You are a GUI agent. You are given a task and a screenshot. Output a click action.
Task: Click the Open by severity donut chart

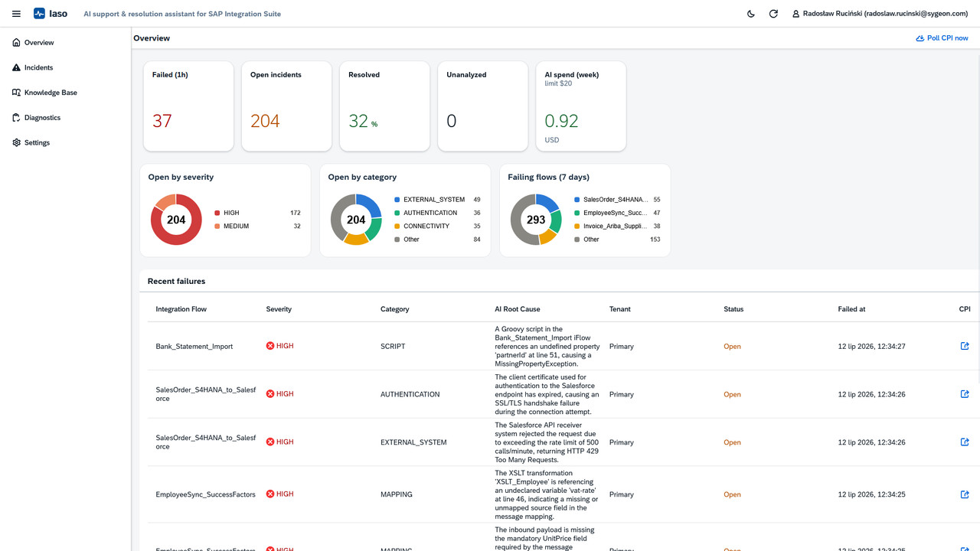click(x=176, y=220)
